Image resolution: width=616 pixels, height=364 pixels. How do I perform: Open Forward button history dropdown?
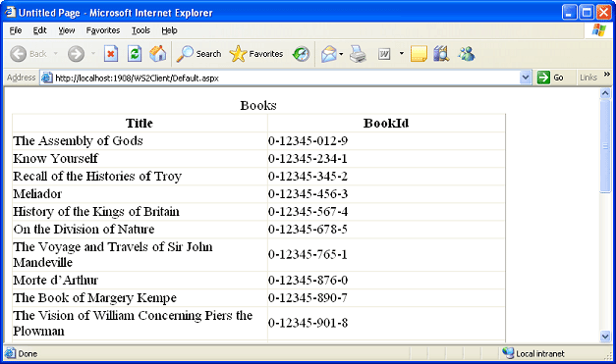(93, 53)
